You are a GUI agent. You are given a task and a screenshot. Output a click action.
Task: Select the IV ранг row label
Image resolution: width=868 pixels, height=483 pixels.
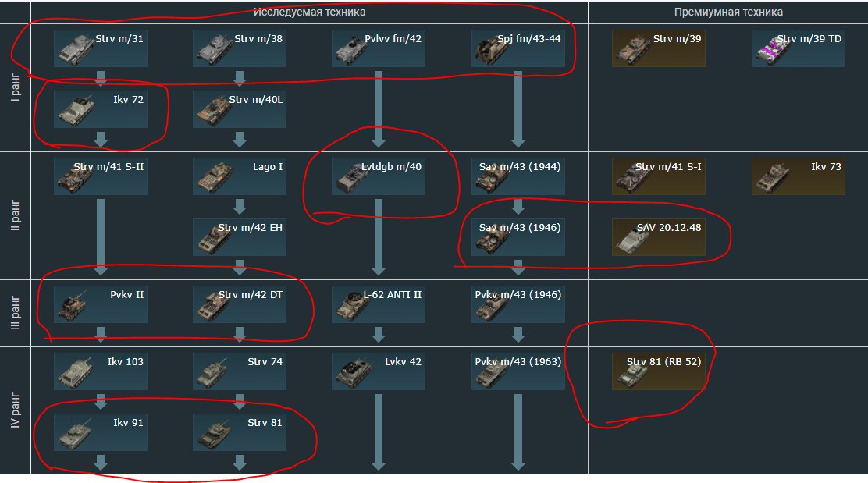[x=15, y=410]
